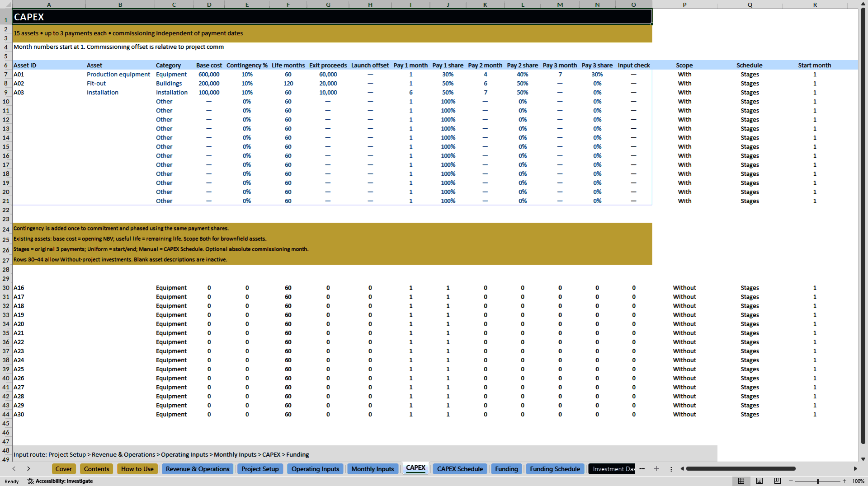Adjust the zoom slider handle

click(x=818, y=481)
